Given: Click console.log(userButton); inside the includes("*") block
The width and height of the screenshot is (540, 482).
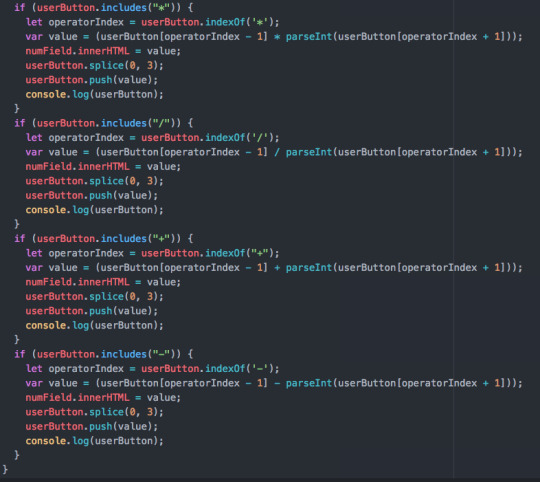Looking at the screenshot, I should pos(94,94).
